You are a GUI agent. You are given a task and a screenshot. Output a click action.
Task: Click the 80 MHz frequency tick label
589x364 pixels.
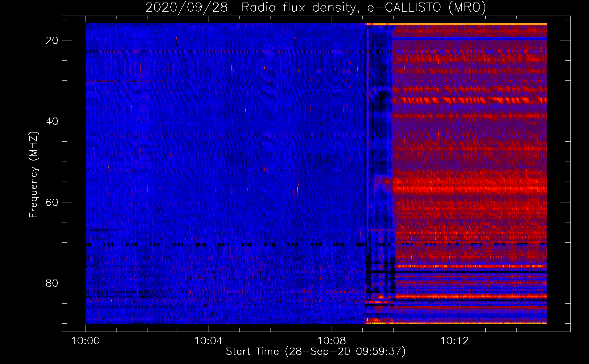[x=52, y=283]
